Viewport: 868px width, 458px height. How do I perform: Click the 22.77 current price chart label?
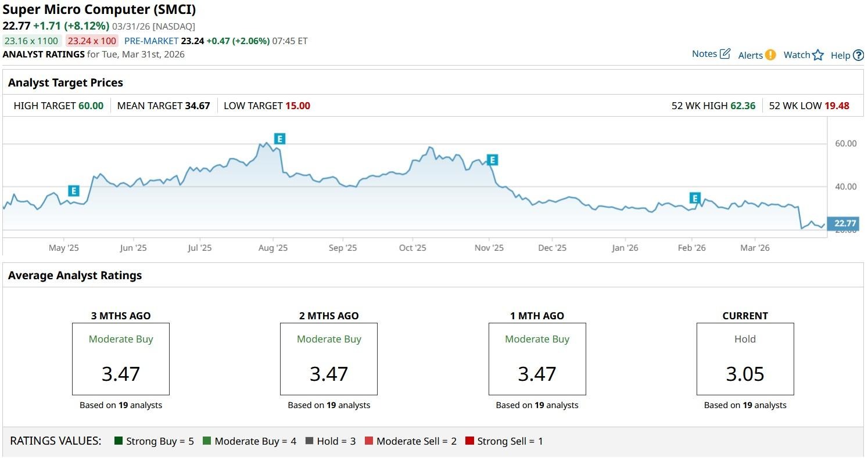(845, 223)
